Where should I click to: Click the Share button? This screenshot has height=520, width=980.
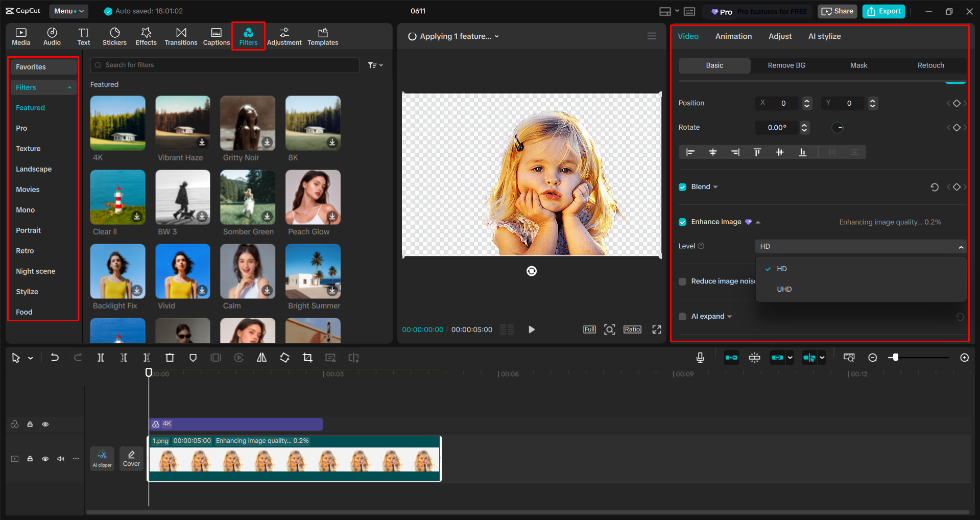click(836, 11)
